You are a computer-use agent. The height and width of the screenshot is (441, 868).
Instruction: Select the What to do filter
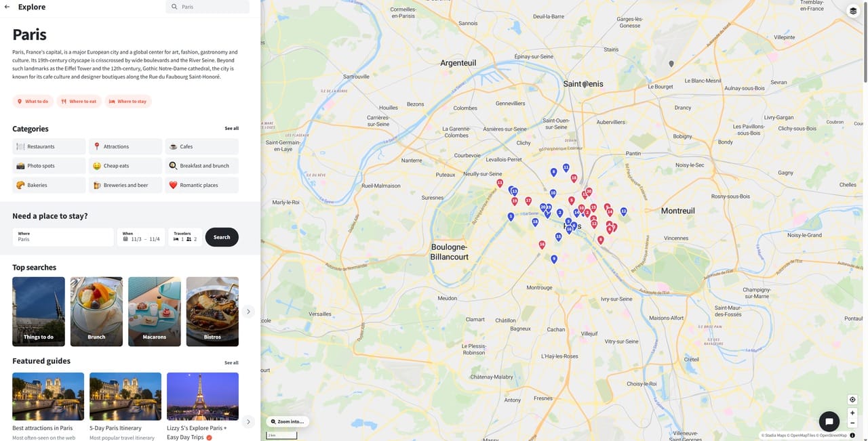(x=33, y=102)
